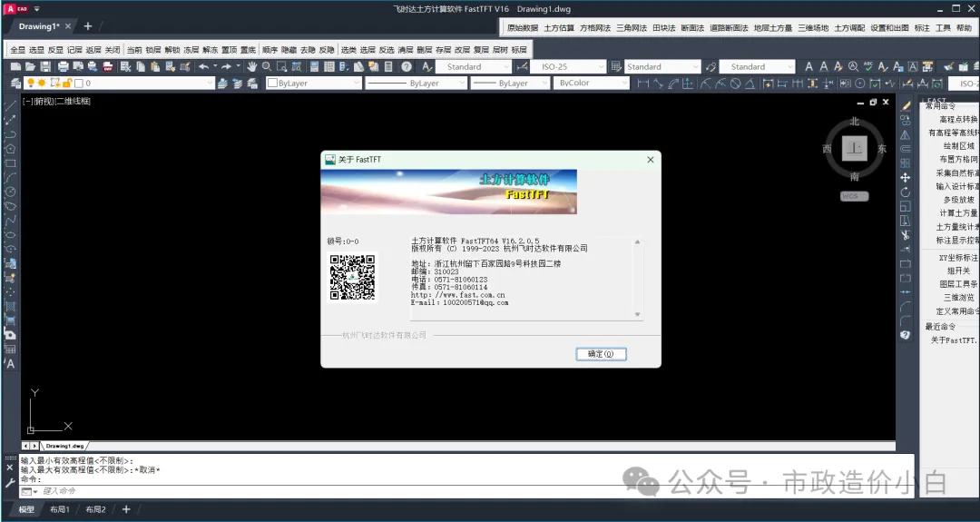Open the 三角网法 menu
The width and height of the screenshot is (980, 522).
tap(632, 28)
